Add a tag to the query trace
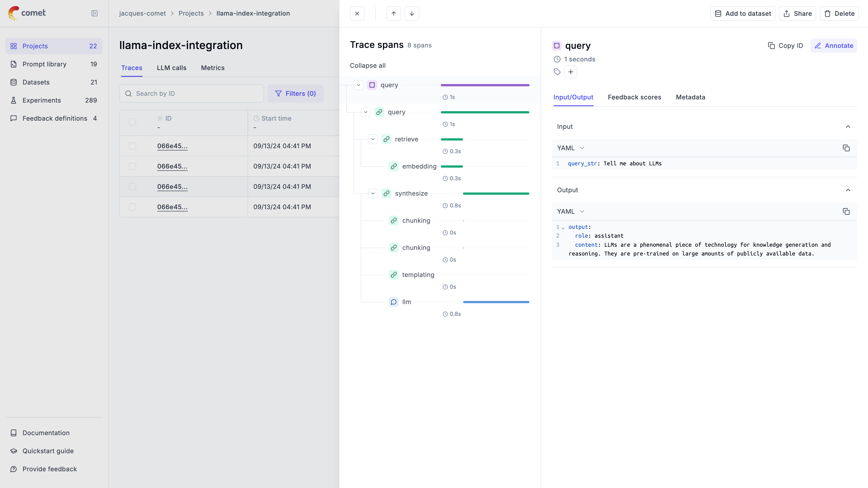Image resolution: width=868 pixels, height=488 pixels. point(571,72)
